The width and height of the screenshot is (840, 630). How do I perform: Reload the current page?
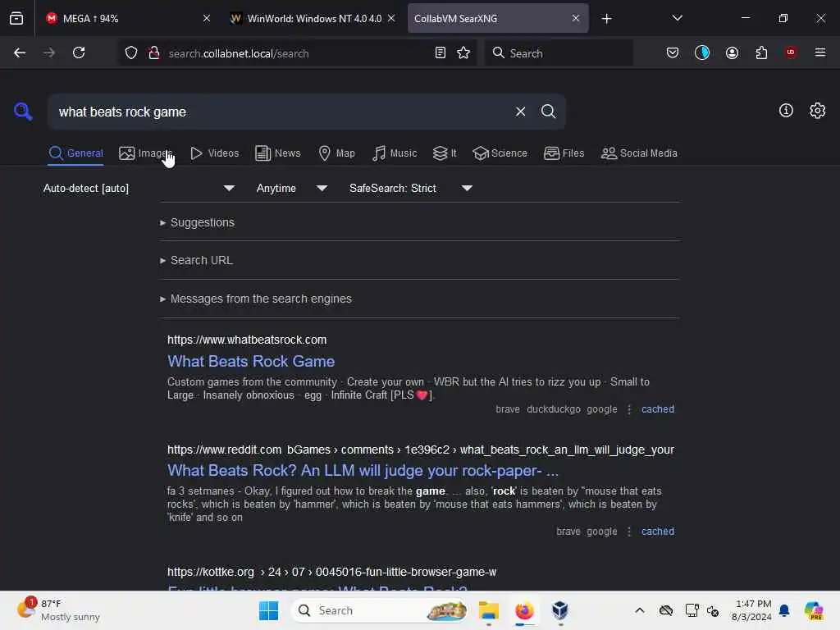click(79, 52)
